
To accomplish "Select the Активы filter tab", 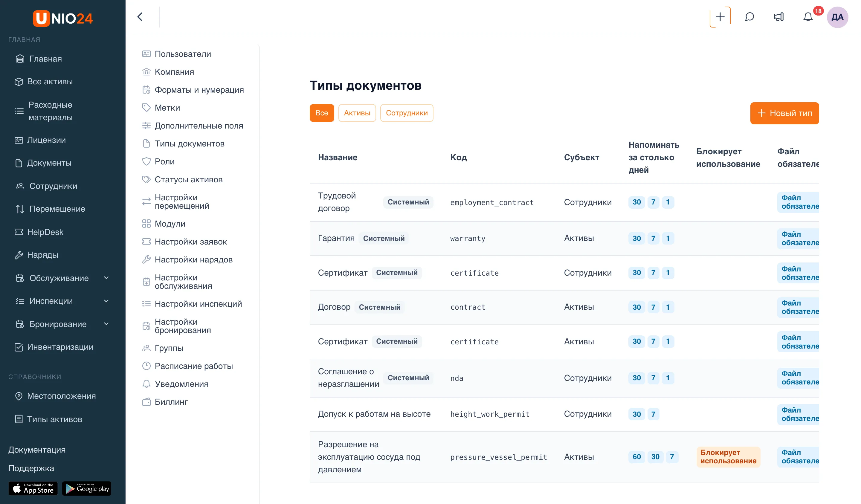I will (357, 113).
